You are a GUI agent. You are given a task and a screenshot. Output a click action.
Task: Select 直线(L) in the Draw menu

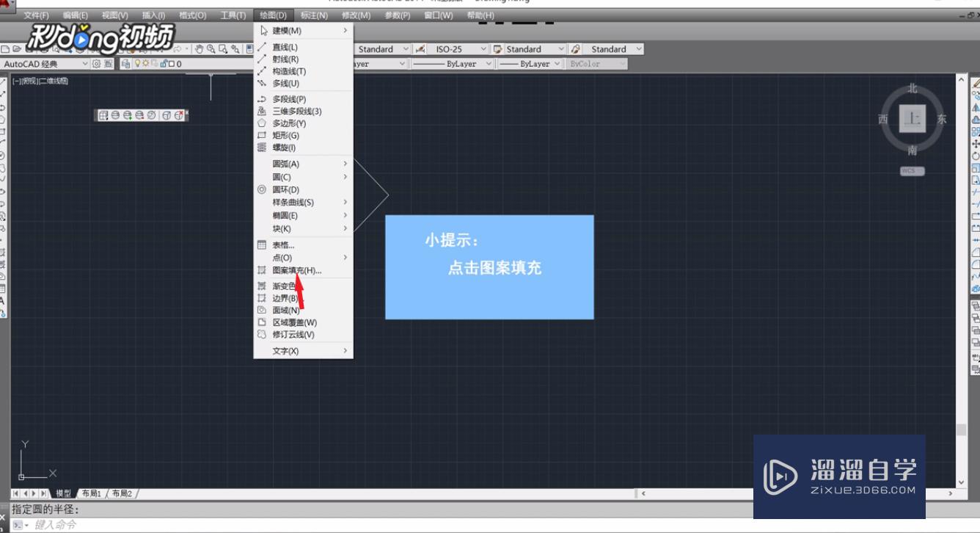coord(304,47)
